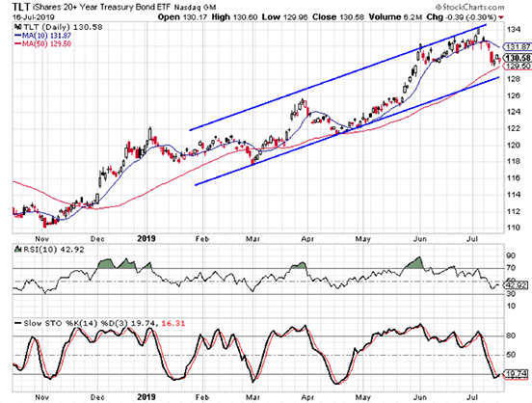Click the Nasdaq GM exchange label
Viewport: 532px width, 403px height.
[195, 7]
